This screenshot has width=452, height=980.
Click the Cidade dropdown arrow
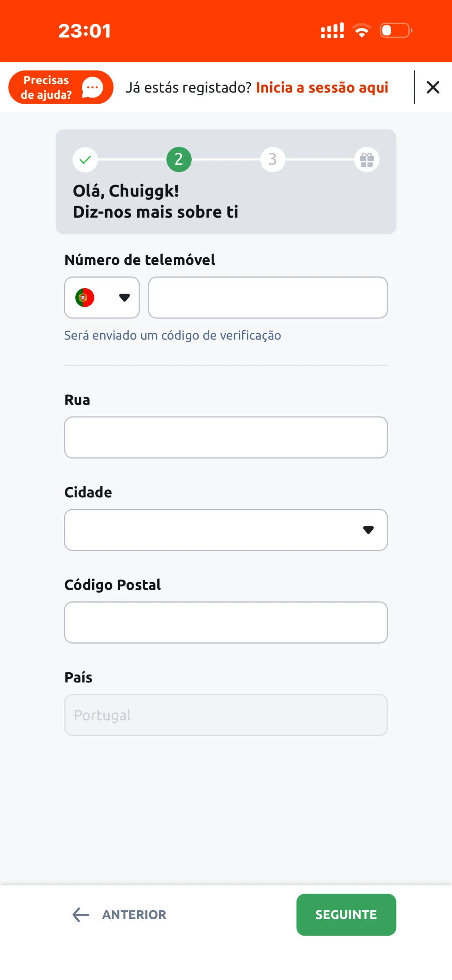point(368,530)
